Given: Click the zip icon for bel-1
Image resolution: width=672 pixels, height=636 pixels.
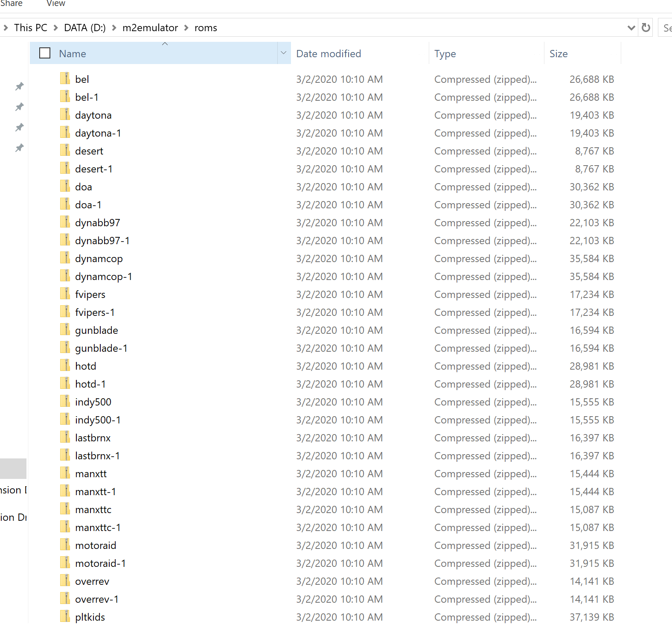Looking at the screenshot, I should pos(65,96).
